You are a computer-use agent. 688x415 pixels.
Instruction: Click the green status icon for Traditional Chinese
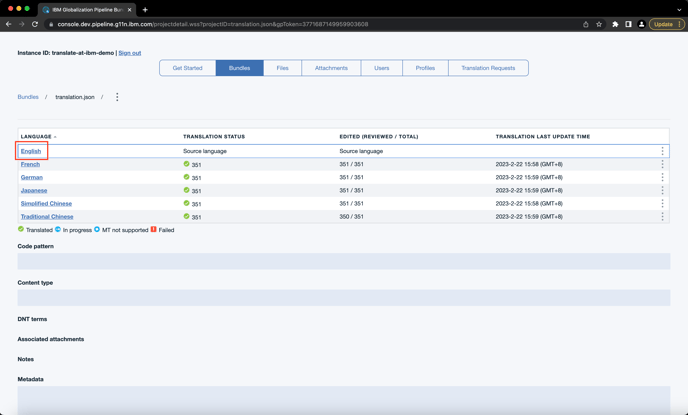(186, 216)
